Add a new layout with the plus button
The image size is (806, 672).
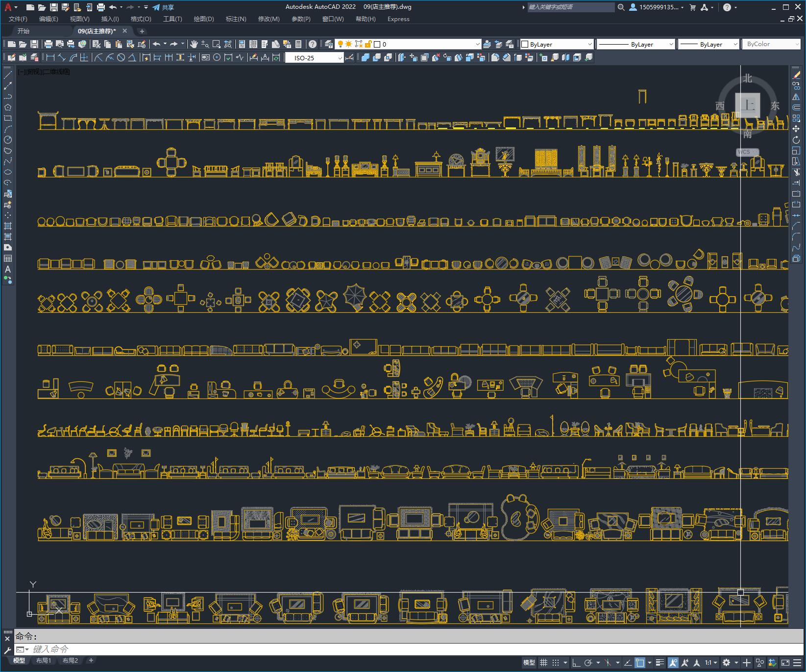tap(91, 660)
